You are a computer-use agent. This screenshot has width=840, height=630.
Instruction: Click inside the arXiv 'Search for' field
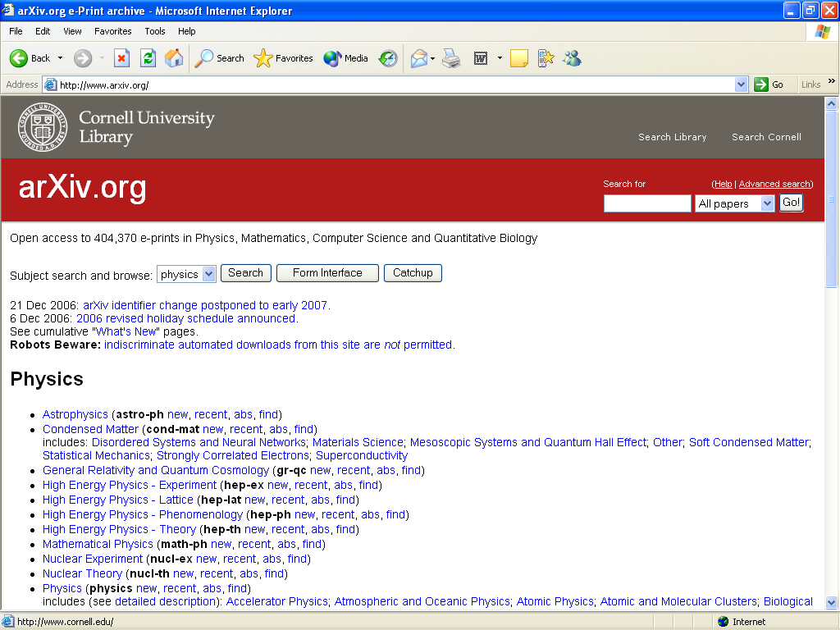click(646, 203)
